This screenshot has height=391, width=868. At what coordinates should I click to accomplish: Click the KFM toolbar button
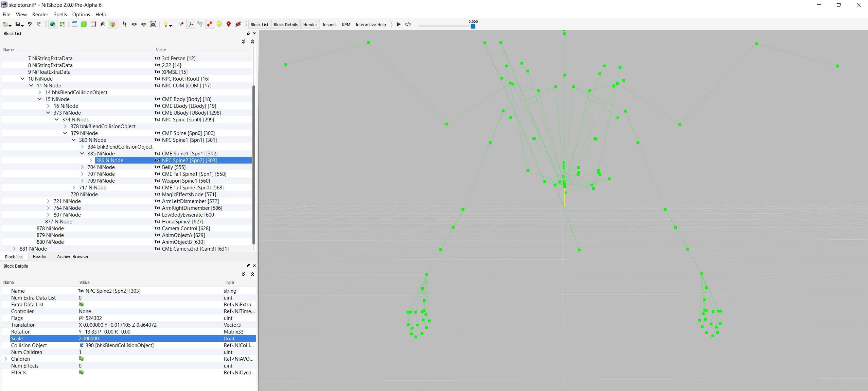pos(346,24)
